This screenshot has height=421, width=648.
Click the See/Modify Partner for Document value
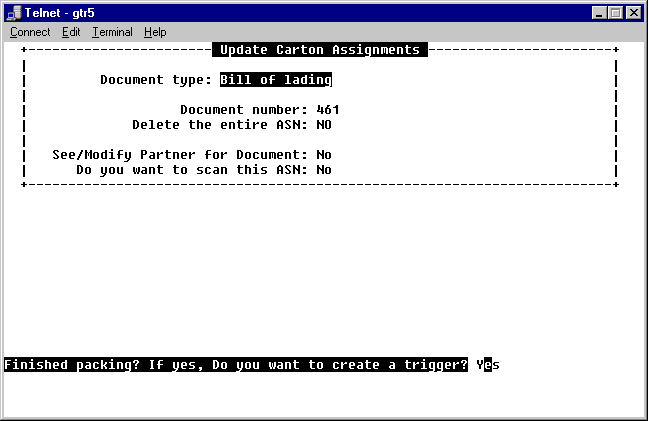click(323, 155)
